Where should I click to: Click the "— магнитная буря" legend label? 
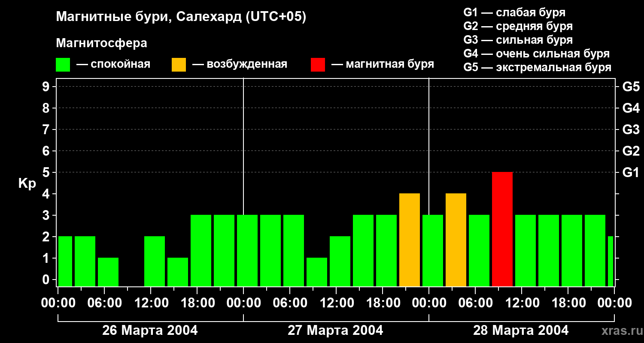(x=383, y=65)
